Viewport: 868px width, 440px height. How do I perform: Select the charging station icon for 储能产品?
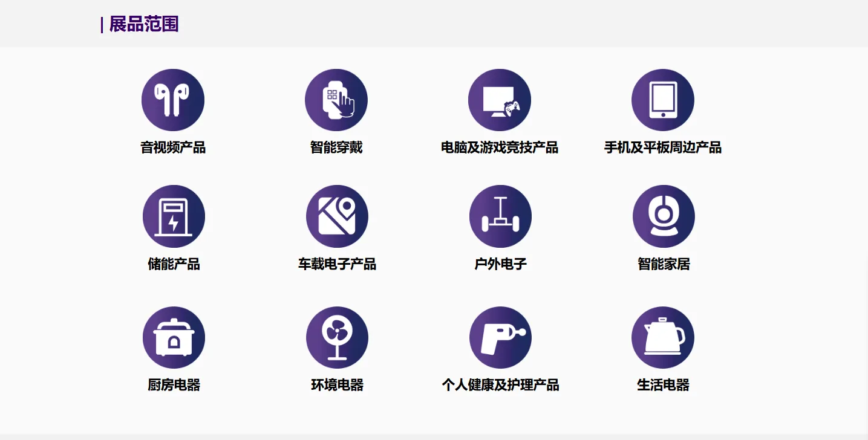[174, 216]
